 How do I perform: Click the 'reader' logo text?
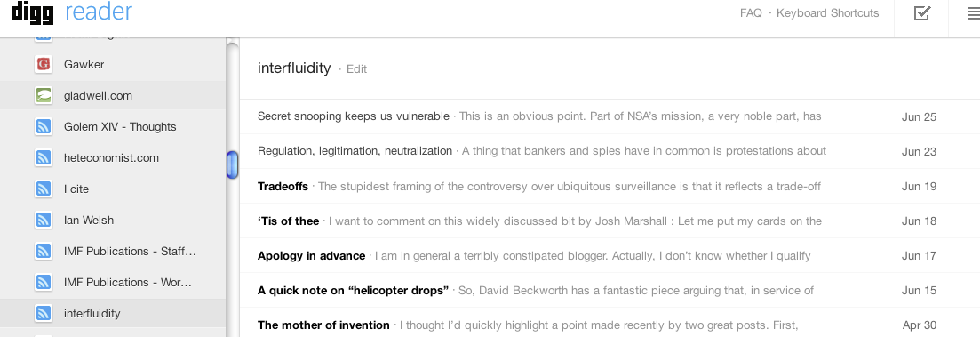[x=98, y=12]
